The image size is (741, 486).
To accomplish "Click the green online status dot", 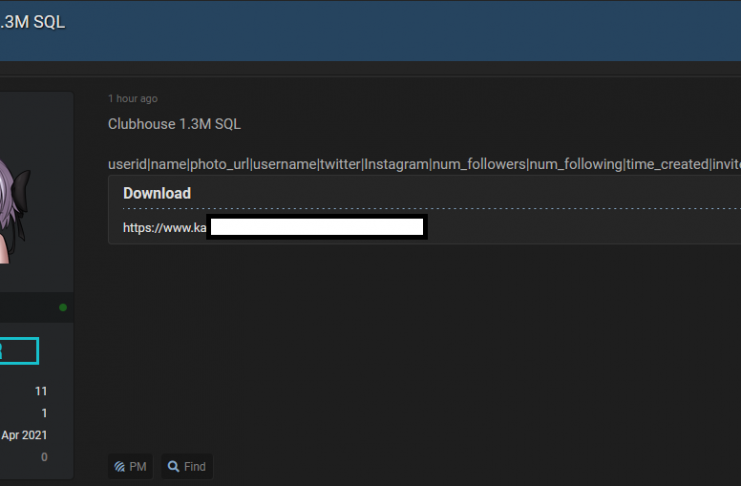I will click(63, 308).
